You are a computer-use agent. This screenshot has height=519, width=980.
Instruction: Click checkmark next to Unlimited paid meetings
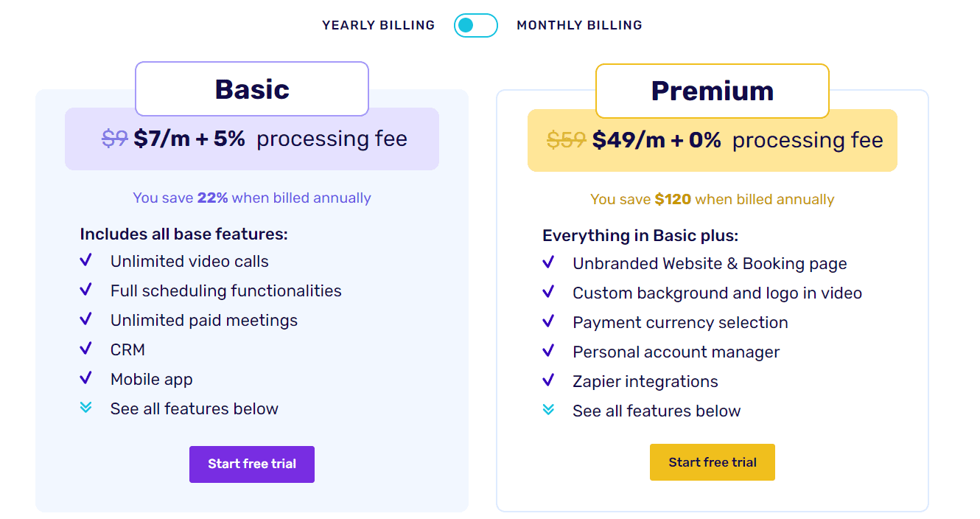[85, 320]
